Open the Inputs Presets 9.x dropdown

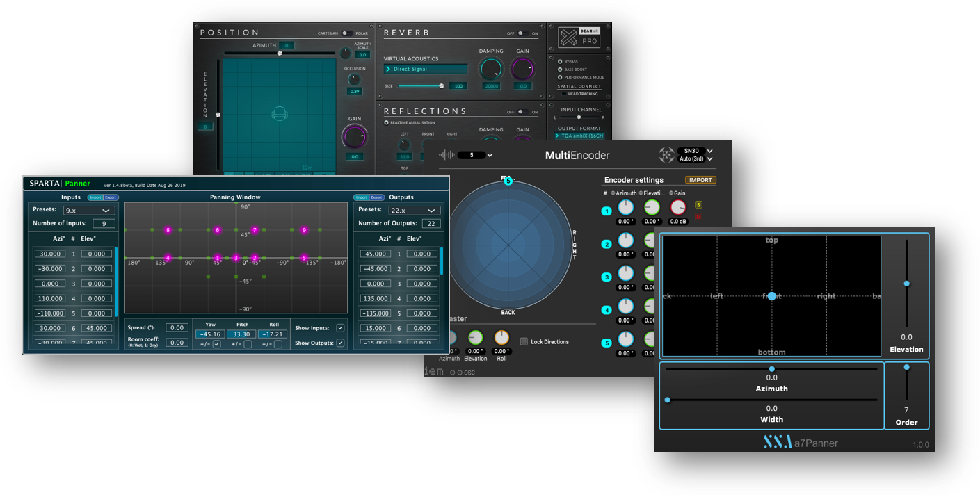click(88, 211)
